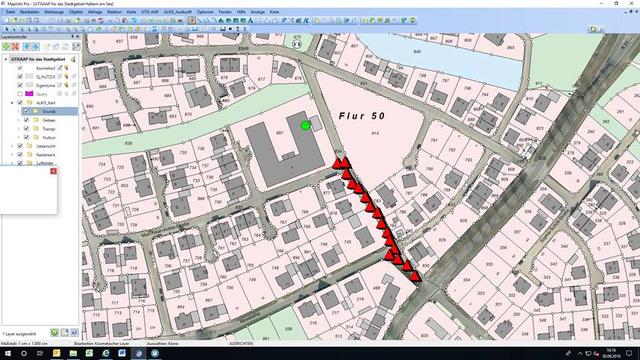
Task: Click the green point marker on the map
Action: point(305,126)
